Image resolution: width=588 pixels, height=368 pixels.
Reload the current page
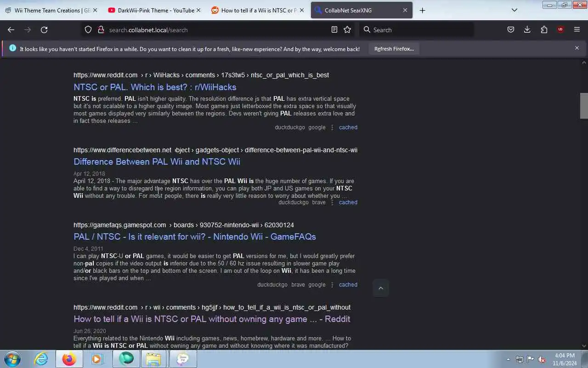tap(44, 30)
